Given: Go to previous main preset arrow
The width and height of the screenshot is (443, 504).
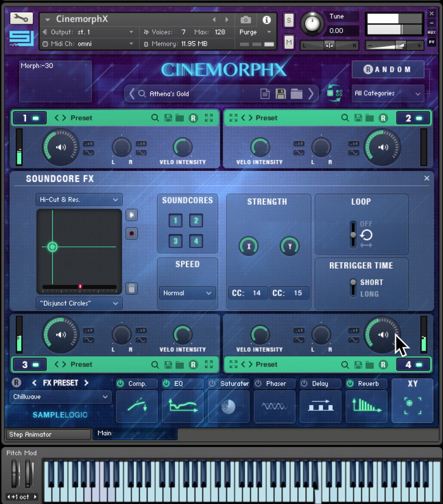Looking at the screenshot, I should pos(132,94).
